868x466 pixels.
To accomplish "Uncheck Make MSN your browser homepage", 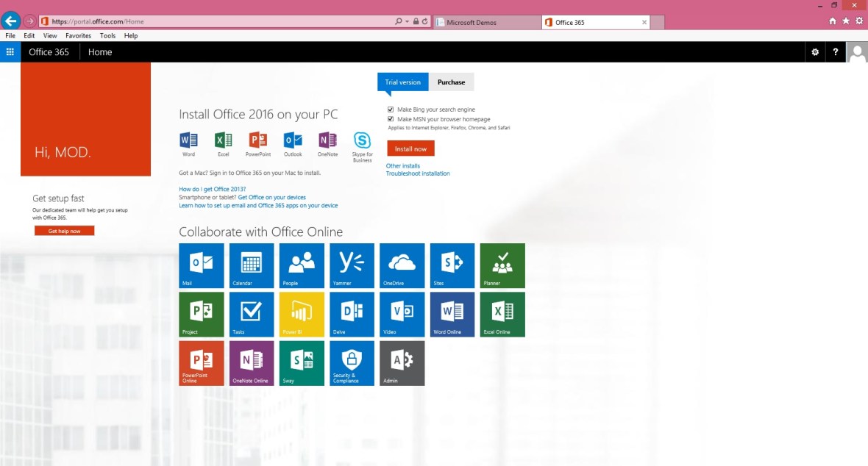I will [x=391, y=119].
